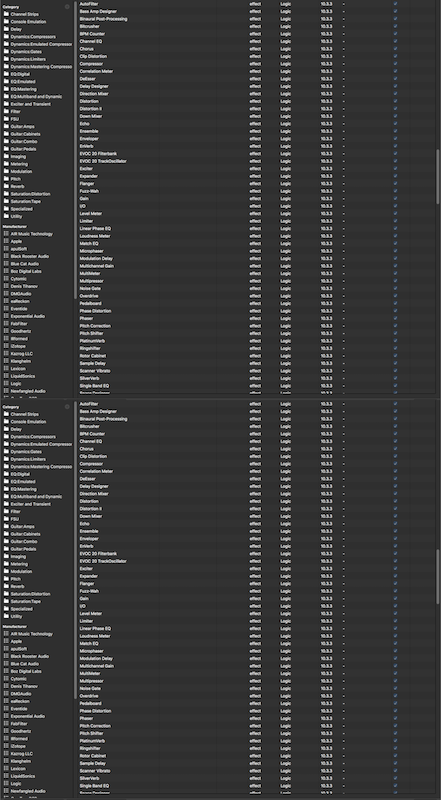Select the Match EQ row in lower list

click(255, 643)
